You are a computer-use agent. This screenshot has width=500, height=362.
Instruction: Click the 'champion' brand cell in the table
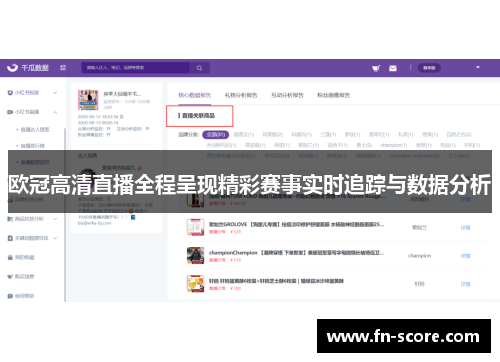click(x=419, y=256)
